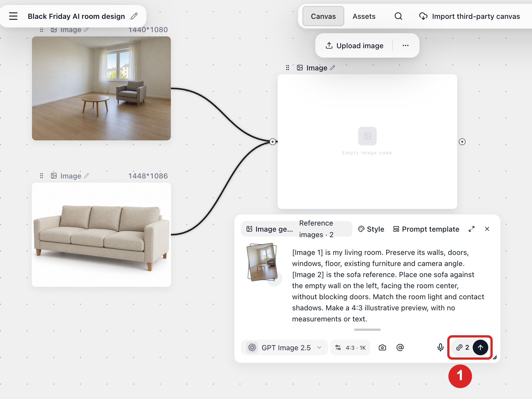Click the empty image node placeholder

point(367,141)
